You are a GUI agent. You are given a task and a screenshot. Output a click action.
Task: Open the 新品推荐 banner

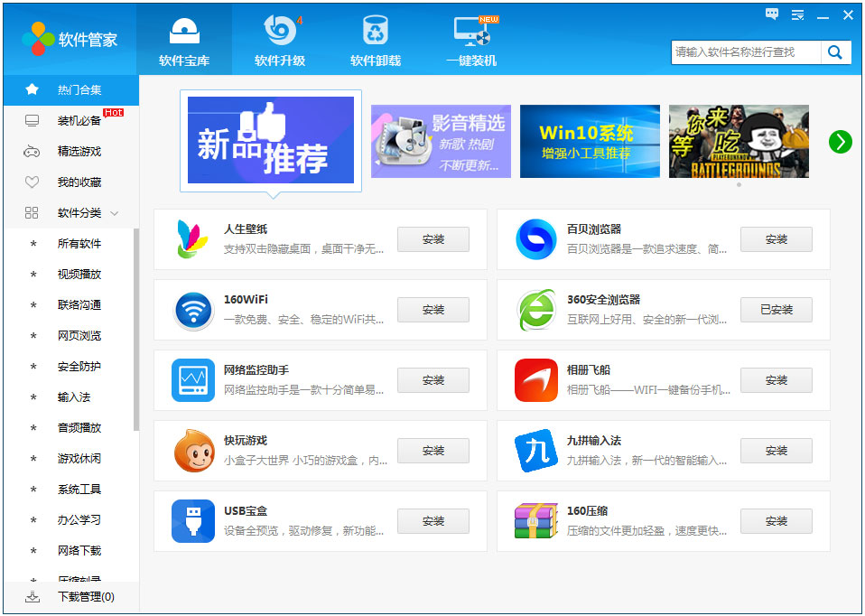271,140
